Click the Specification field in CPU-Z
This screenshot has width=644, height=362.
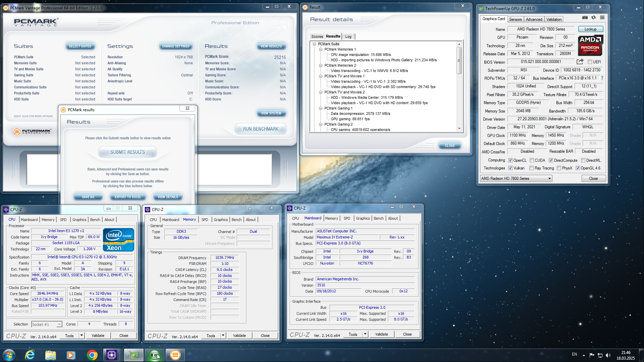point(82,257)
